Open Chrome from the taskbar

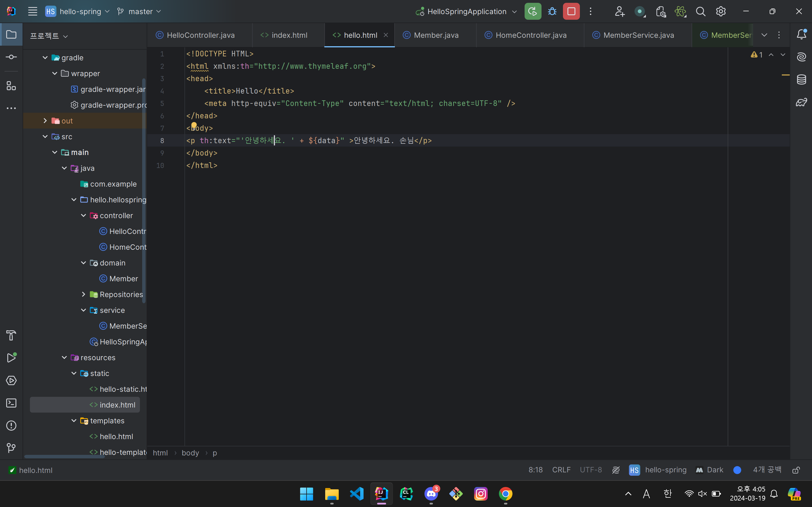pos(506,493)
